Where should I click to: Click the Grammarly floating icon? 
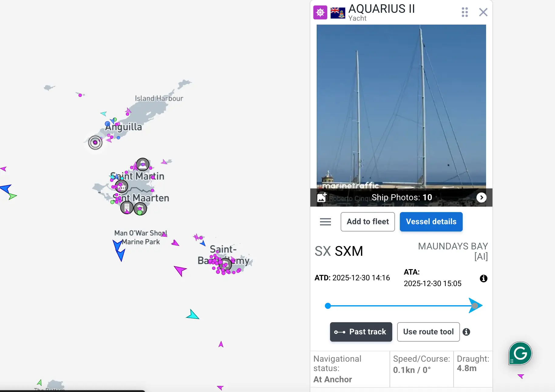point(520,353)
